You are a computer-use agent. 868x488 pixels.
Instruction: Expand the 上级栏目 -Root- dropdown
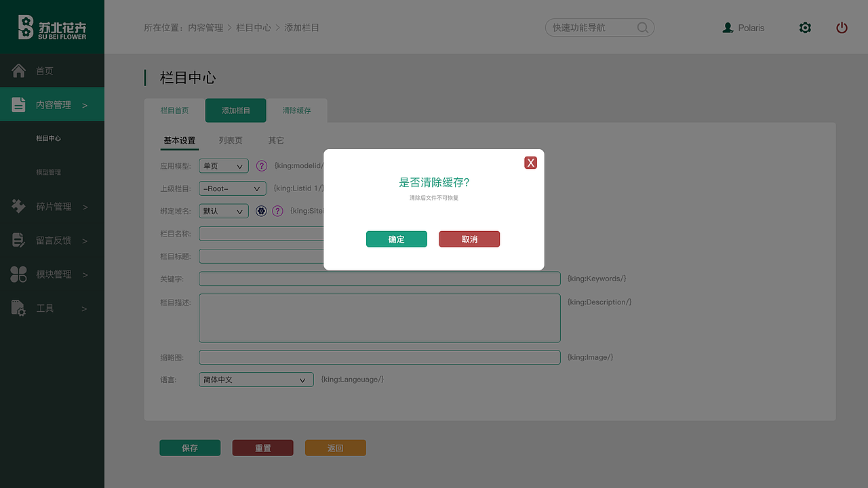pyautogui.click(x=232, y=188)
